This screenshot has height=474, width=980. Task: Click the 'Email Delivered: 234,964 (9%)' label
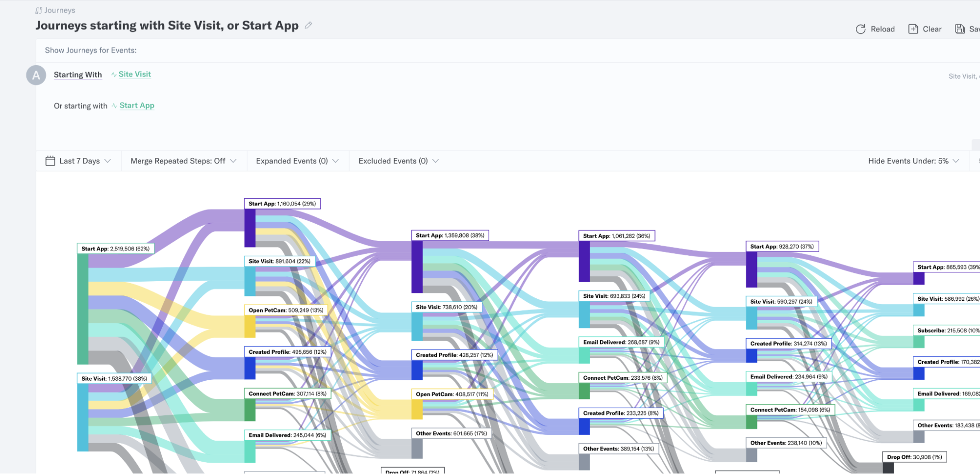click(789, 377)
